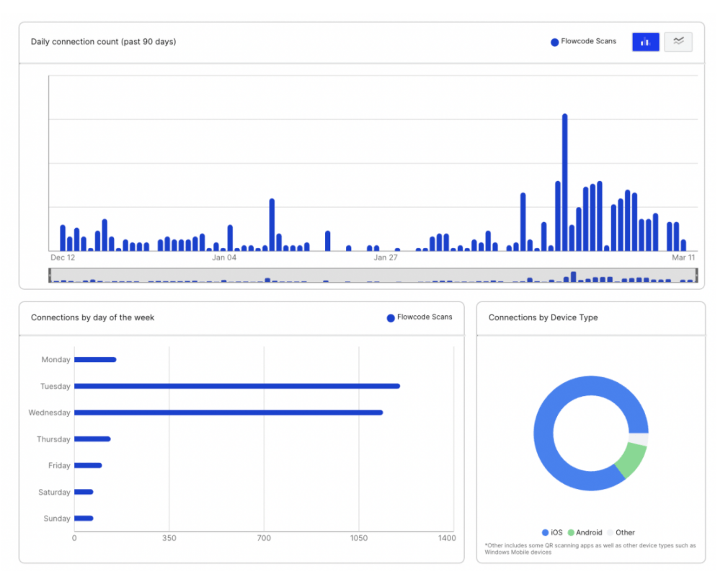Expand the Connections by Device Type panel
This screenshot has width=728, height=577.
pos(542,317)
